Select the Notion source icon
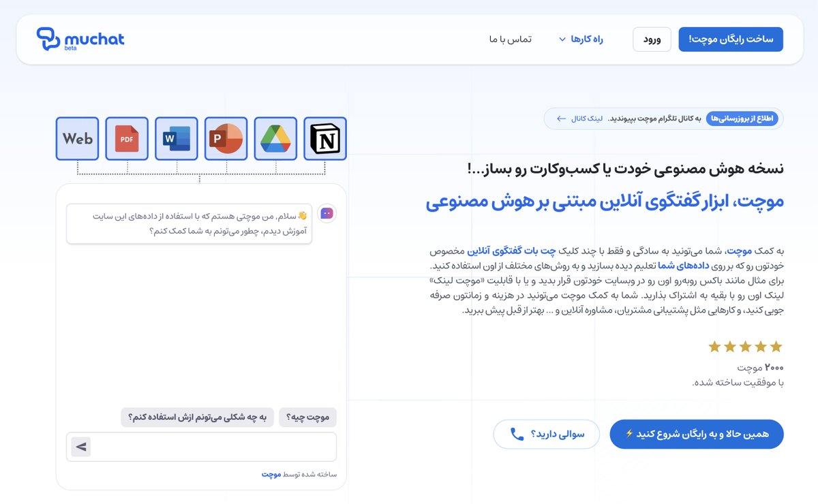This screenshot has width=818, height=504. click(325, 139)
